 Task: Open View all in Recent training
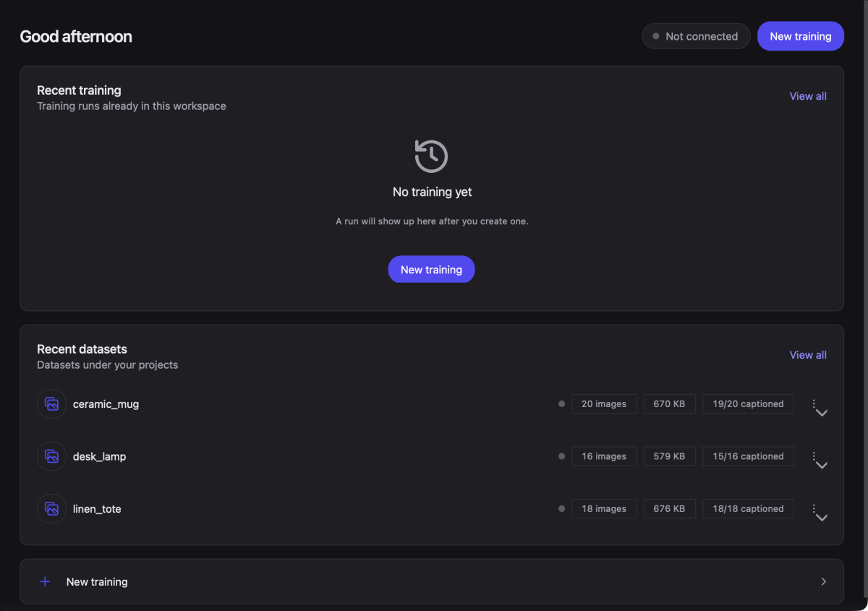(808, 96)
